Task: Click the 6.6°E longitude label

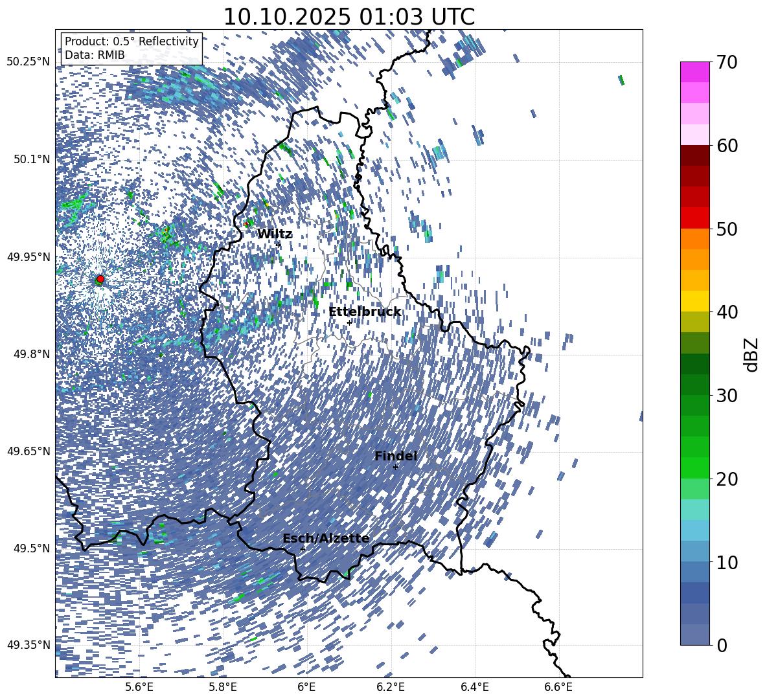Action: pos(558,687)
